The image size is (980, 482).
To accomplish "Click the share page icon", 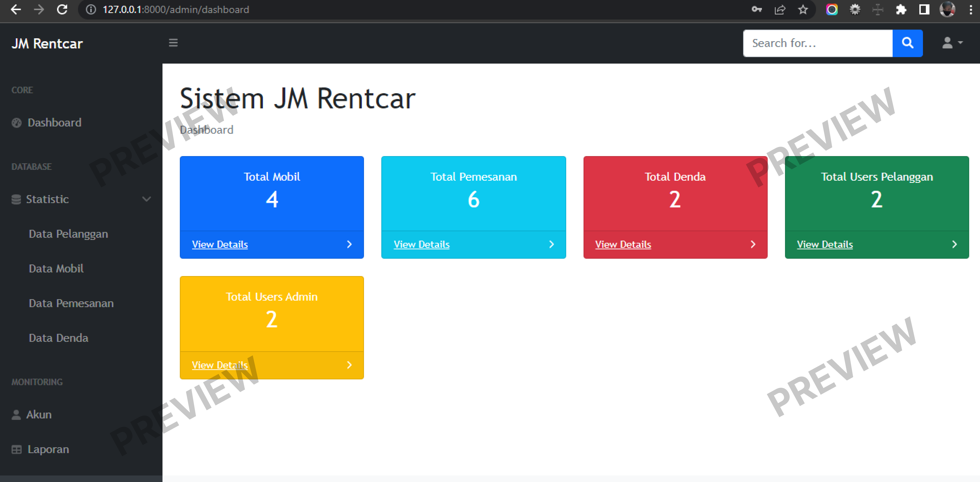I will (780, 10).
